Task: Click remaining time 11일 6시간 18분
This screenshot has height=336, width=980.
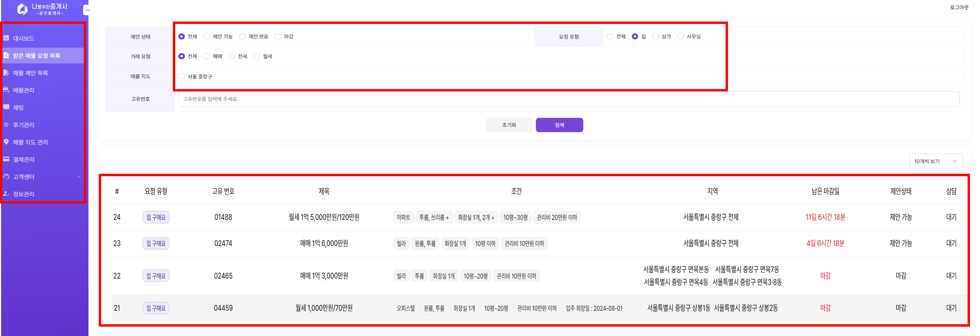Action: coord(825,217)
